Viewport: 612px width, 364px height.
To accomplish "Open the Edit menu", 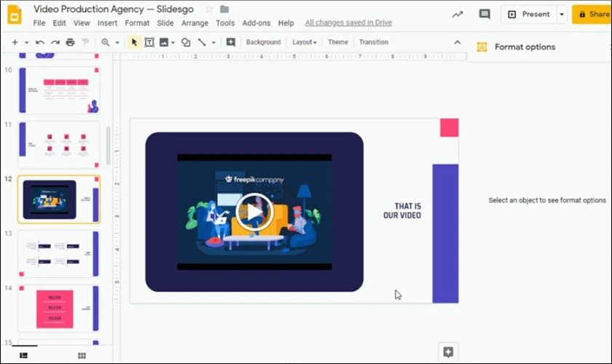I will pos(59,23).
